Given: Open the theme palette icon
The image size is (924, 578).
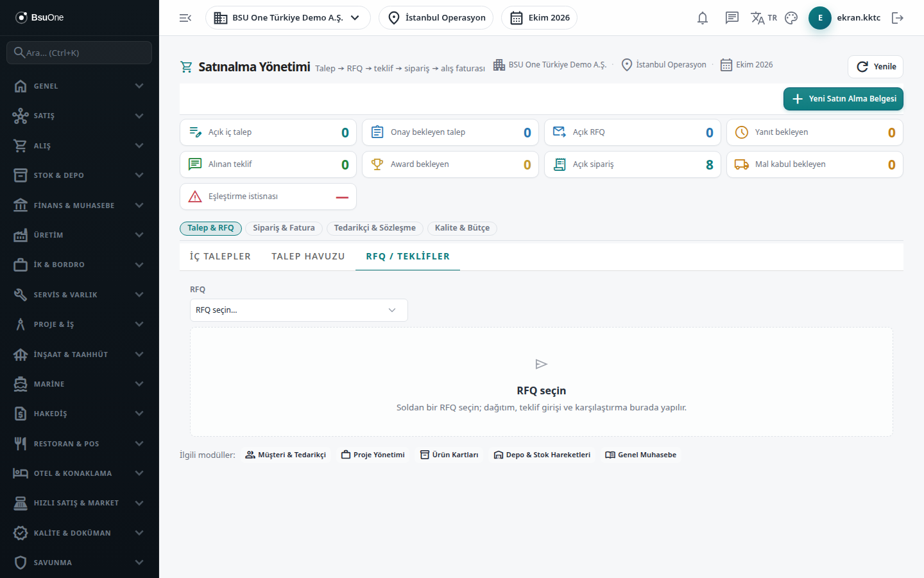Looking at the screenshot, I should pos(791,18).
